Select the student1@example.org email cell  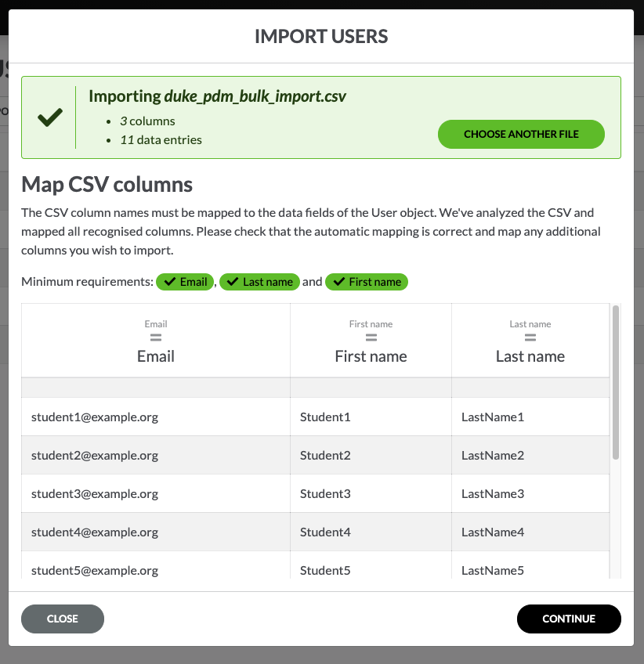pos(95,417)
